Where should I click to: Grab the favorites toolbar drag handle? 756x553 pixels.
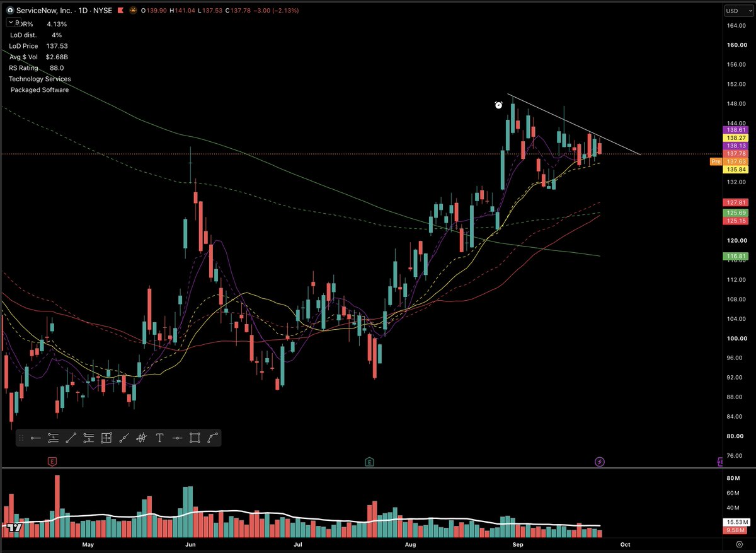tap(21, 438)
